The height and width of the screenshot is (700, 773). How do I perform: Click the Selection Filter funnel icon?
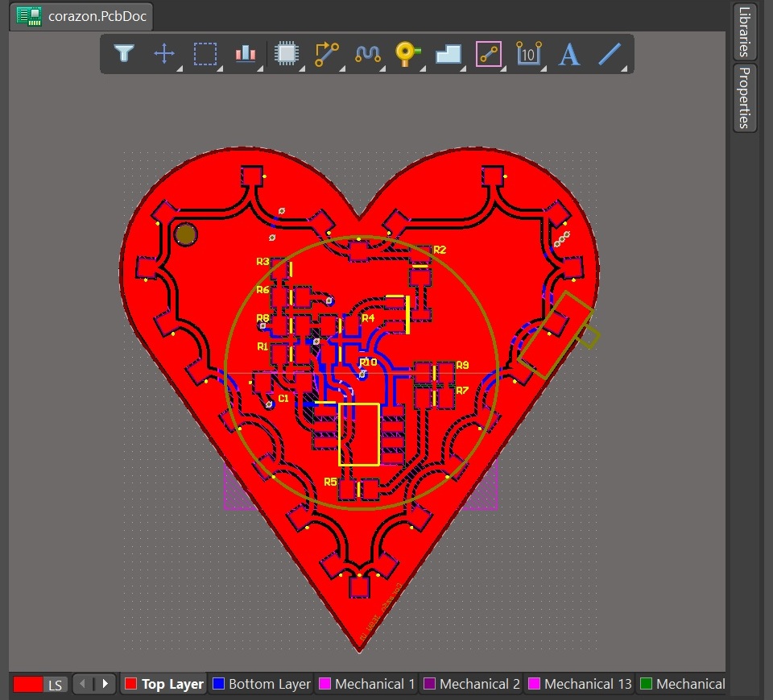[x=123, y=54]
